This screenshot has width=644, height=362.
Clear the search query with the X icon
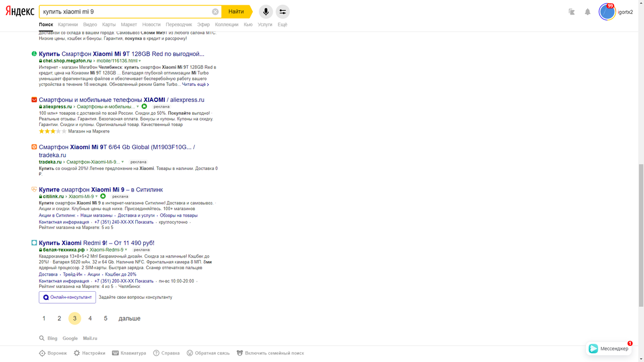click(215, 12)
